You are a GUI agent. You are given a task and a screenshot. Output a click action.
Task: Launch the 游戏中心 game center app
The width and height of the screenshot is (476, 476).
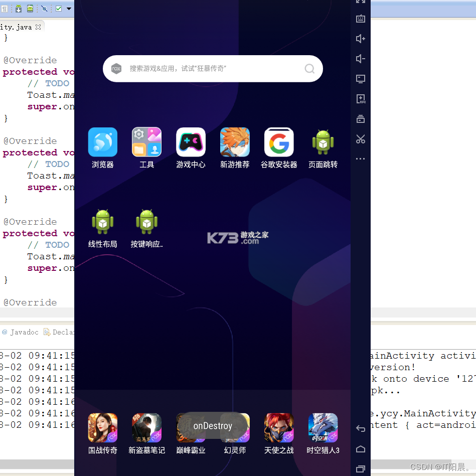[191, 148]
